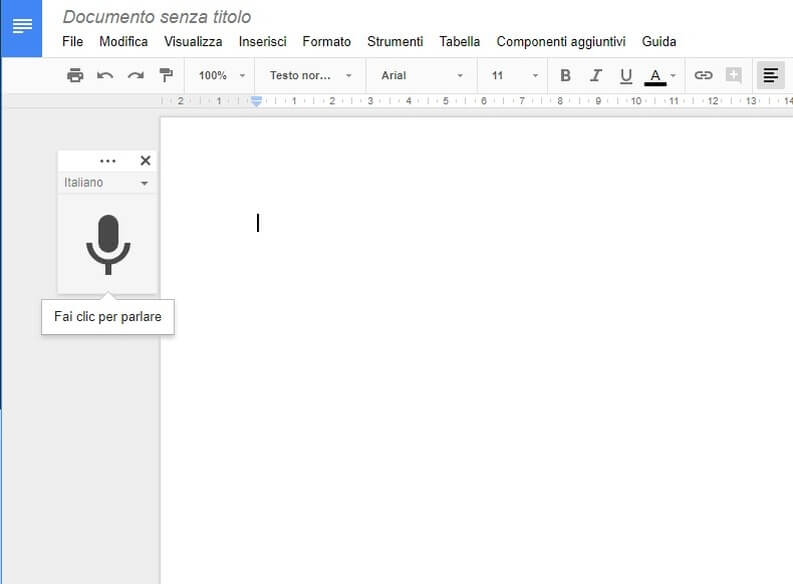This screenshot has width=793, height=584.
Task: Open the Strumenti menu
Action: point(395,41)
